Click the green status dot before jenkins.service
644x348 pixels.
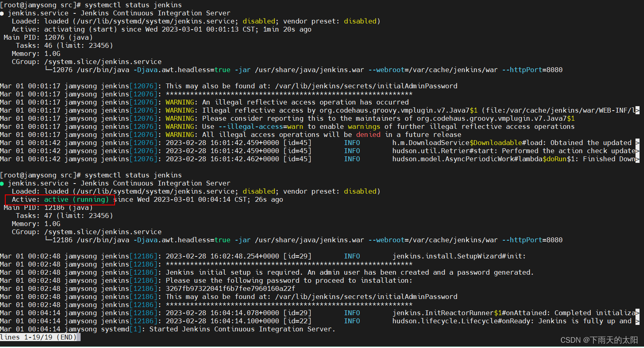[x=2, y=184]
